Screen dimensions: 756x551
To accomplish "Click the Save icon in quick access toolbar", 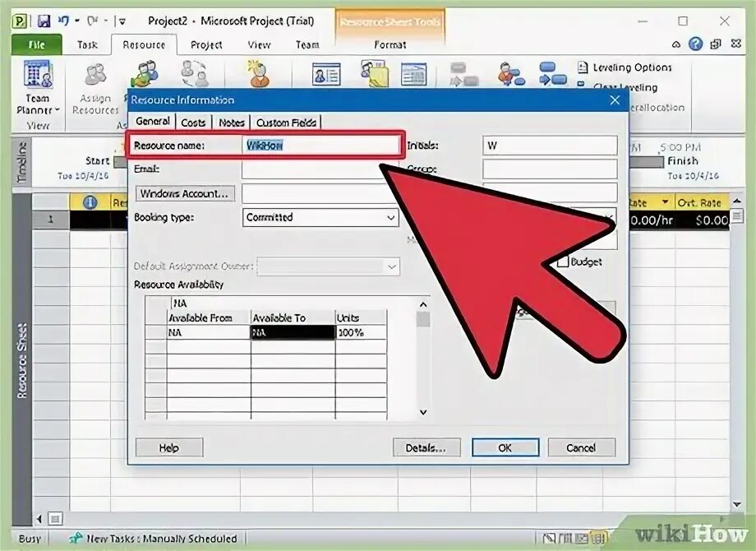I will click(44, 21).
